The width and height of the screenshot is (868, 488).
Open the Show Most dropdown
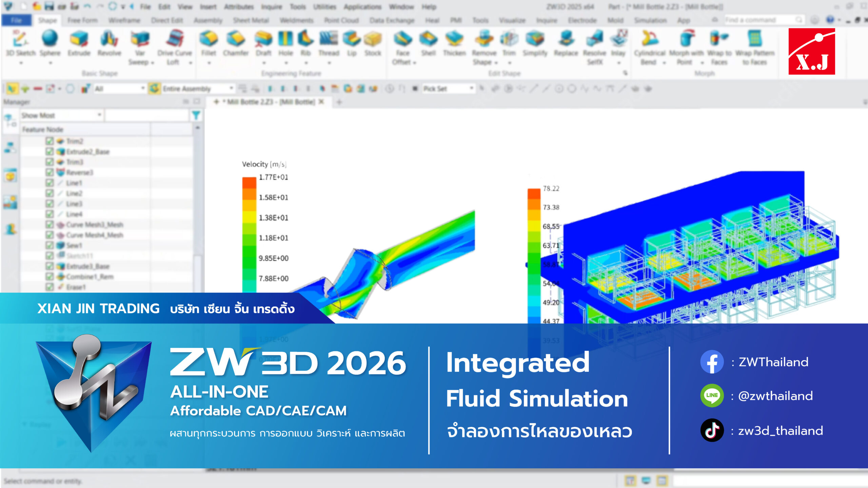(x=99, y=115)
